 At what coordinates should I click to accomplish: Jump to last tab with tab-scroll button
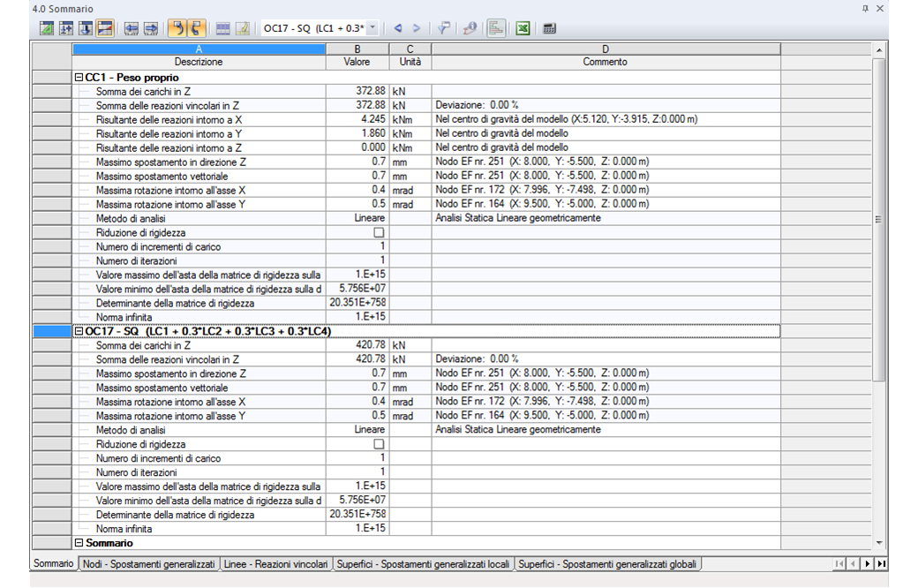coord(881,563)
